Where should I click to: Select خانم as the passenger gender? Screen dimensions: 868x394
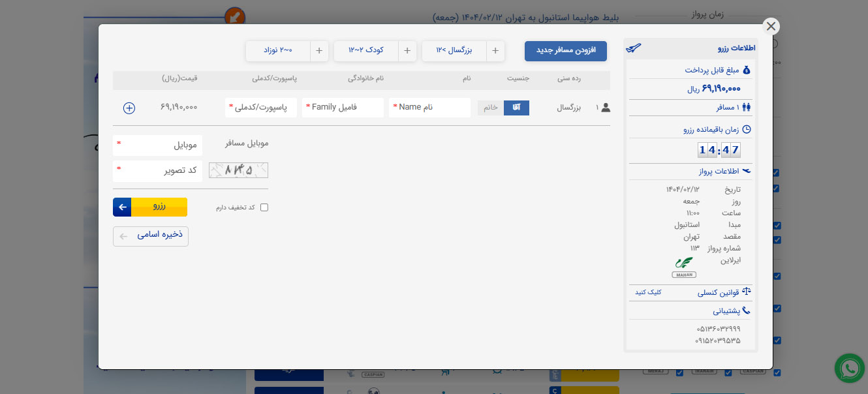point(490,108)
